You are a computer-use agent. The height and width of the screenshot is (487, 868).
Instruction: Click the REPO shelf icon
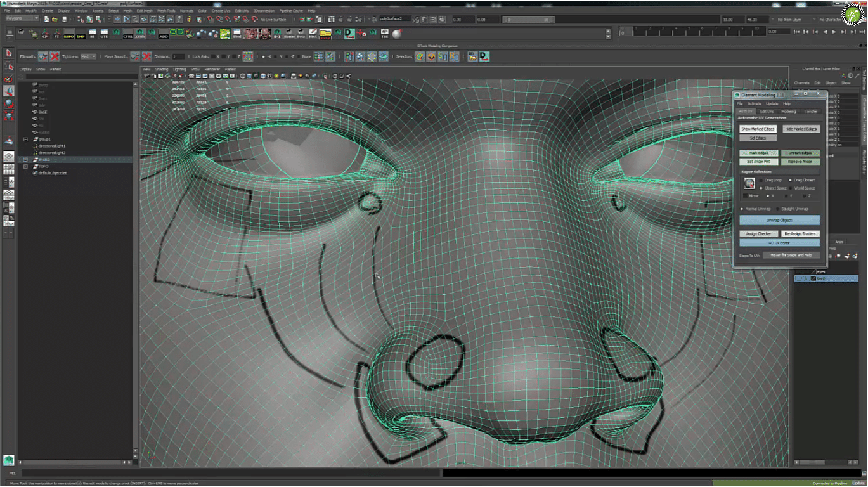(x=68, y=34)
